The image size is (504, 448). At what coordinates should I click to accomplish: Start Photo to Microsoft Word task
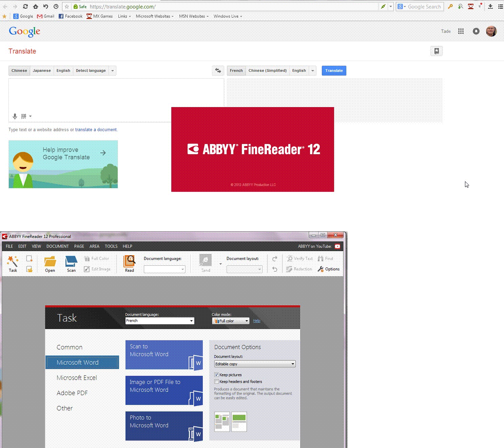(164, 426)
